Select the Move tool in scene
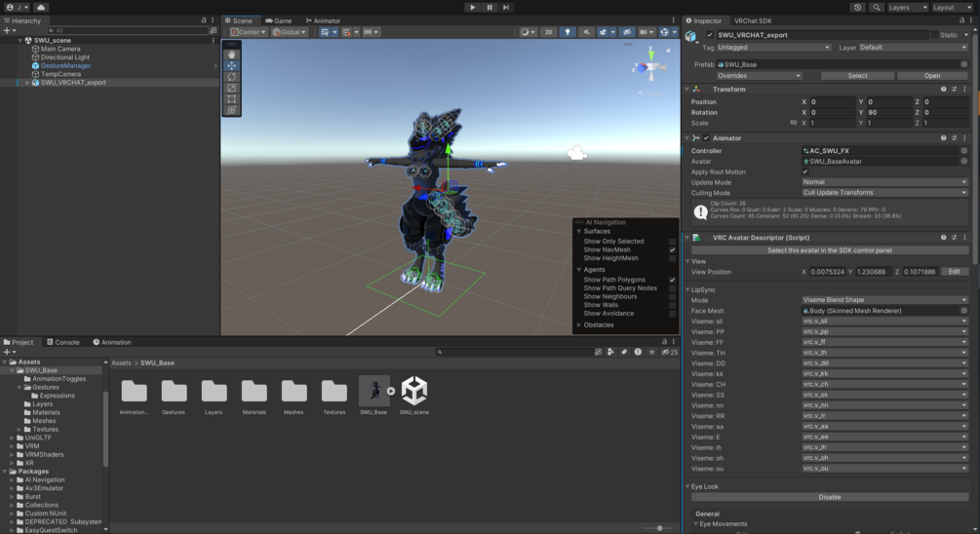980x534 pixels. coord(232,65)
